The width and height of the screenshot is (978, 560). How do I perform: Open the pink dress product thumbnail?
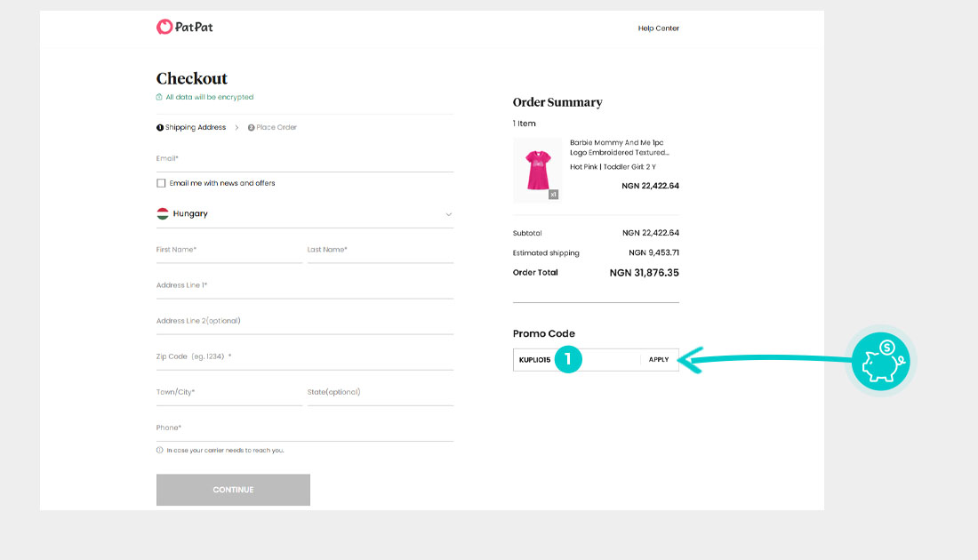tap(537, 171)
